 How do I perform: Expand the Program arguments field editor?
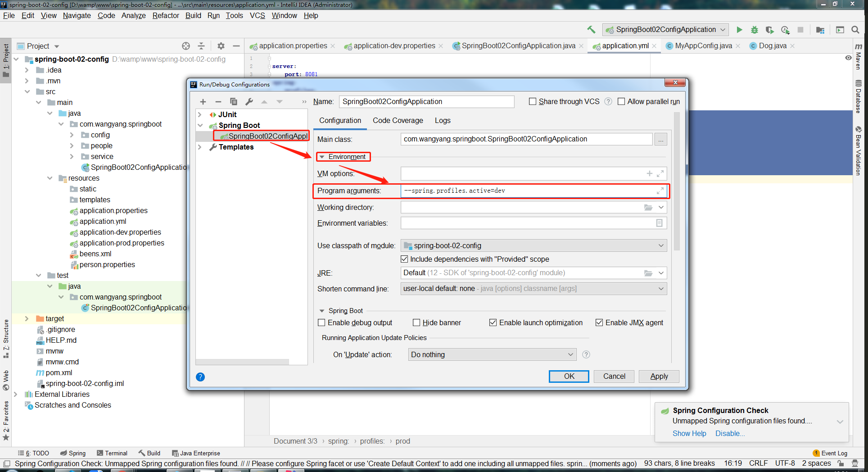pyautogui.click(x=660, y=191)
